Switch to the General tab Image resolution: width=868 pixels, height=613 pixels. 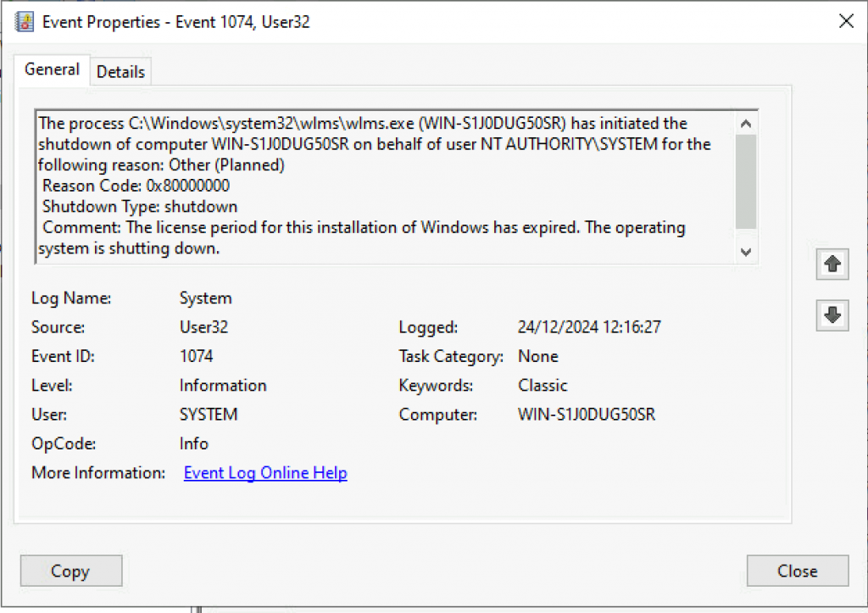coord(52,70)
